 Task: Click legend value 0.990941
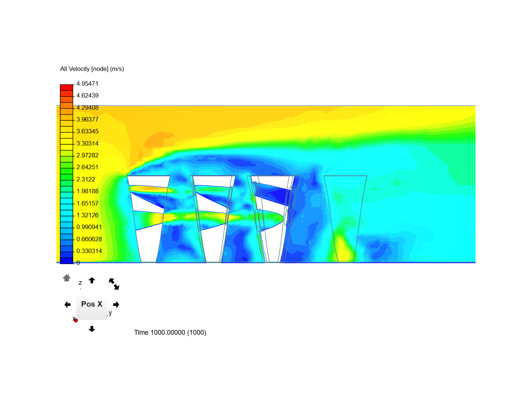click(89, 227)
